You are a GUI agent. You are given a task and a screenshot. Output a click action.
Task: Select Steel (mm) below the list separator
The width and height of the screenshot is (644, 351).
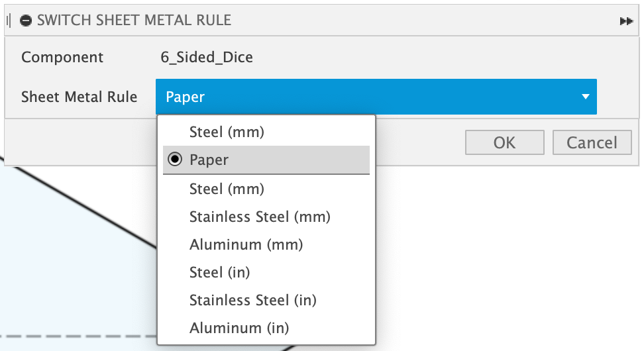click(x=227, y=189)
